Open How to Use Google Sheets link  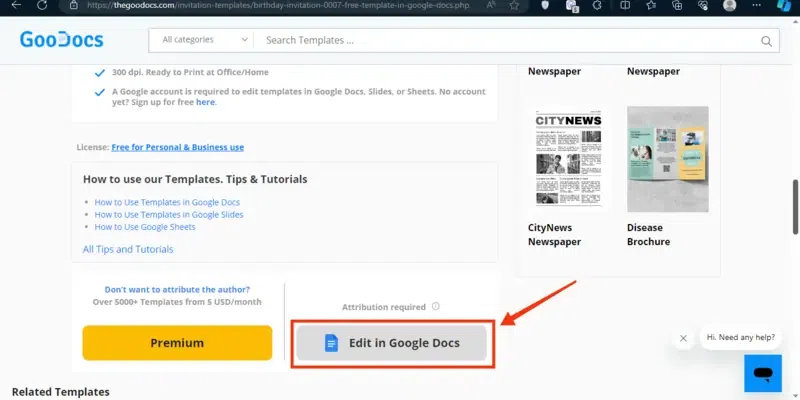pos(145,227)
